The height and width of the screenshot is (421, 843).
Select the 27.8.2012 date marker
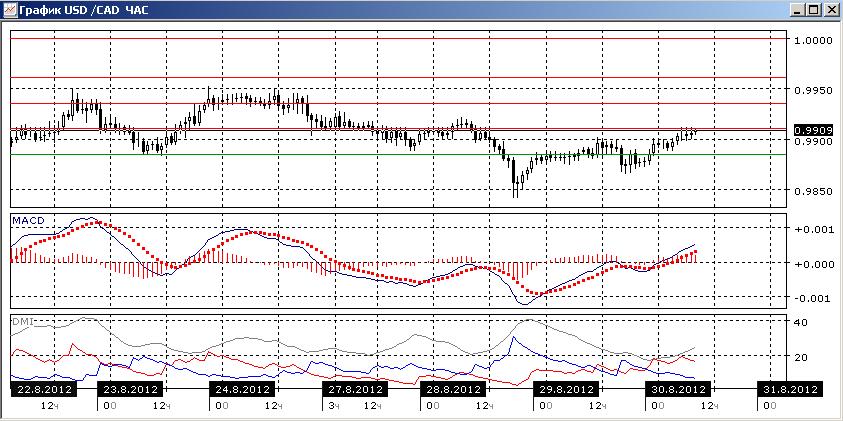(354, 389)
